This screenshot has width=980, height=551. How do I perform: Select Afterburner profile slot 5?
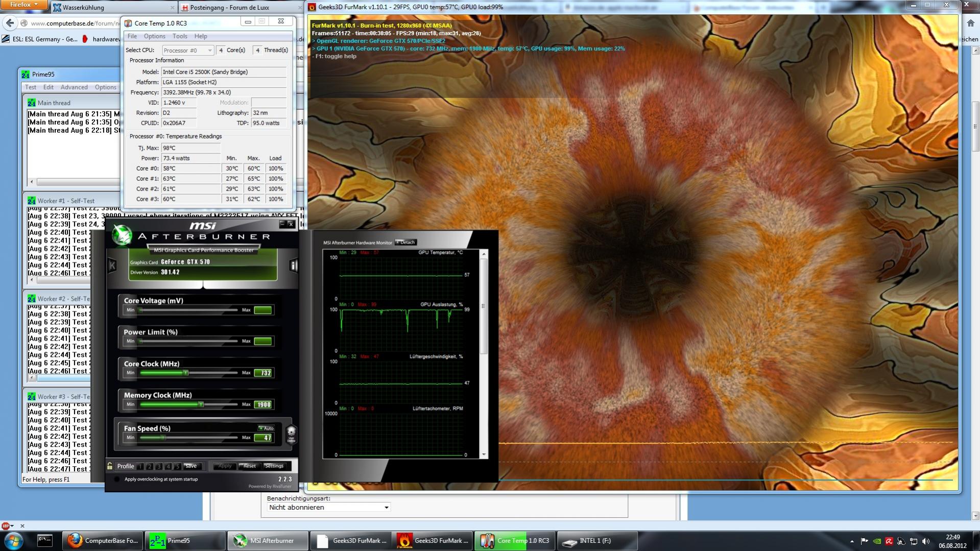177,466
